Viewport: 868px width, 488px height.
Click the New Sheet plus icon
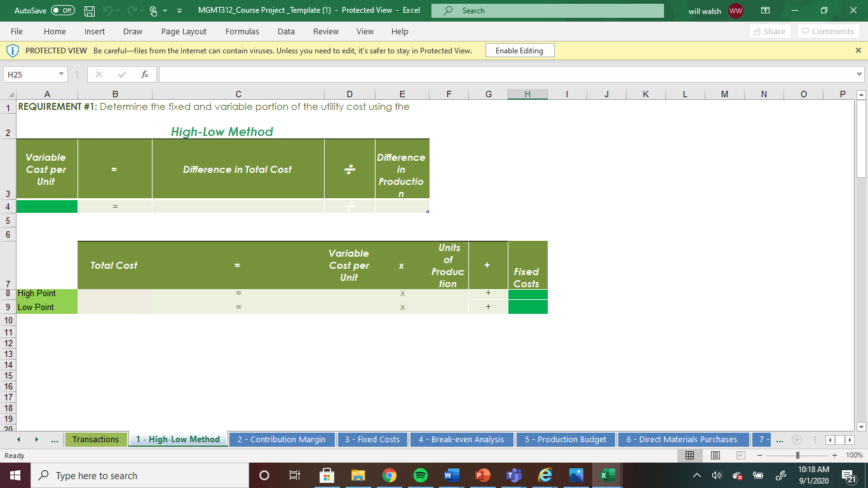796,440
